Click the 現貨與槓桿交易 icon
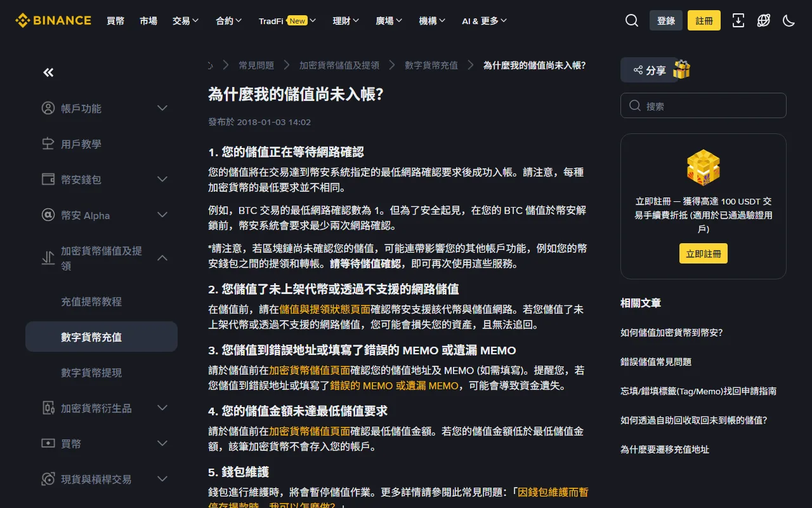Screen dimensions: 812x508 [x=48, y=479]
